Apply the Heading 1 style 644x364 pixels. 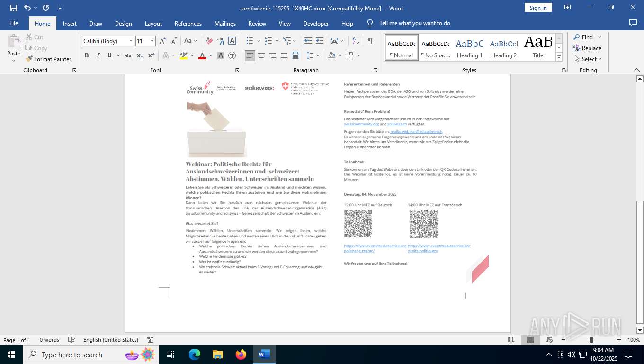point(470,47)
